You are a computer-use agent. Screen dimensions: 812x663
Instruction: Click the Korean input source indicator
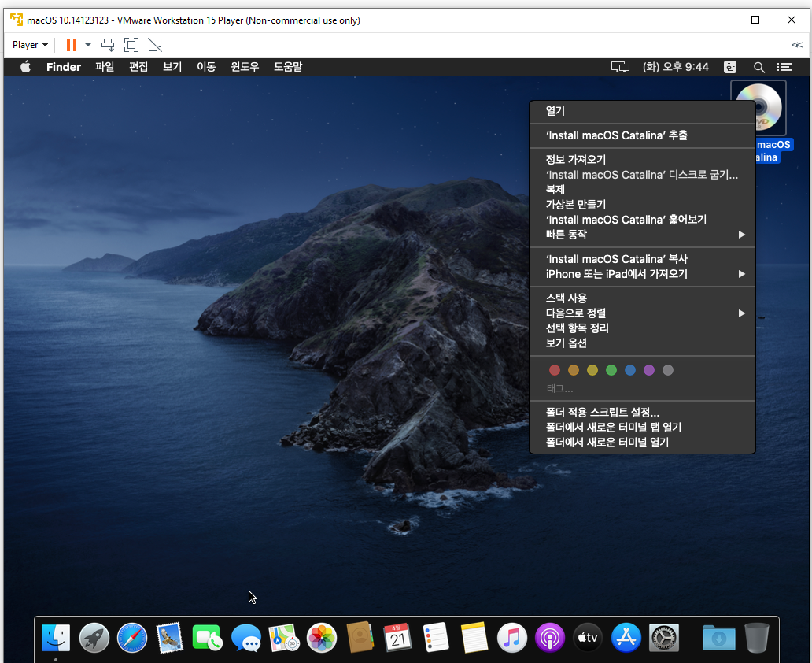[x=730, y=67]
